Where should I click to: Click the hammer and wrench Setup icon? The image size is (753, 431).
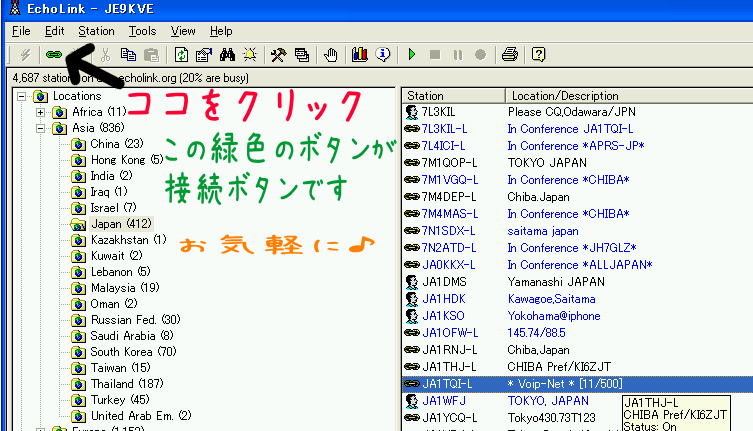(x=279, y=54)
